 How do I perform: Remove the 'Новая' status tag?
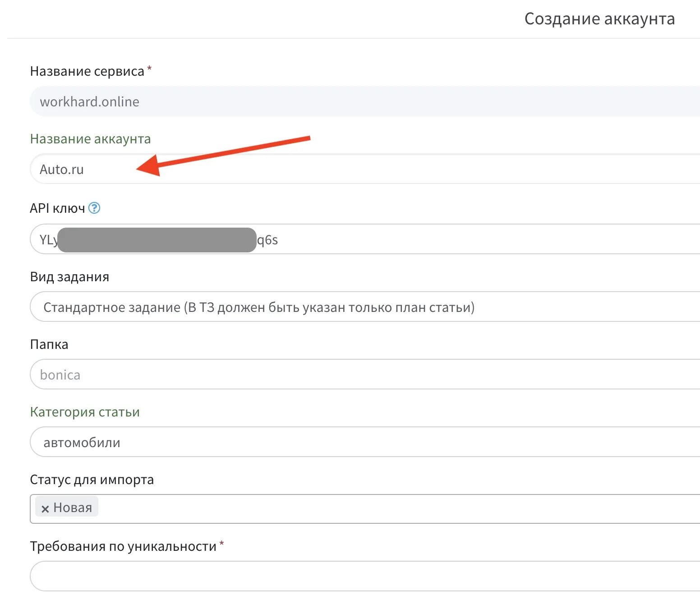pyautogui.click(x=45, y=509)
